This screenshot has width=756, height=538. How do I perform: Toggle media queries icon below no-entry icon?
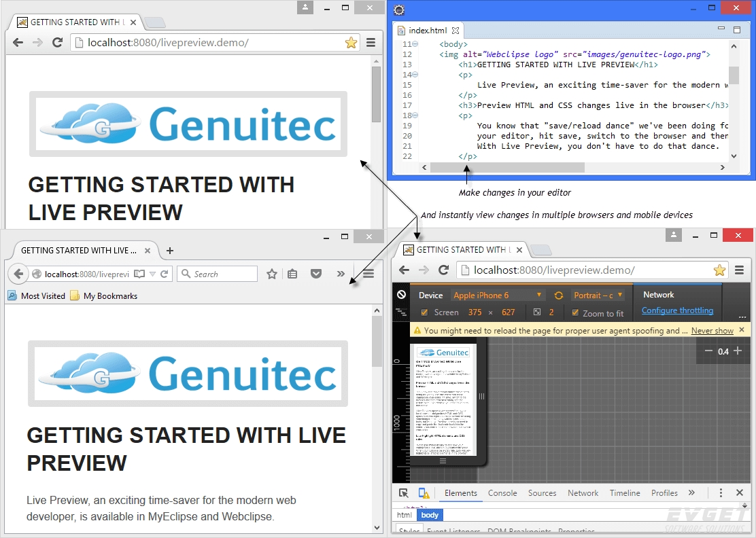[x=401, y=312]
